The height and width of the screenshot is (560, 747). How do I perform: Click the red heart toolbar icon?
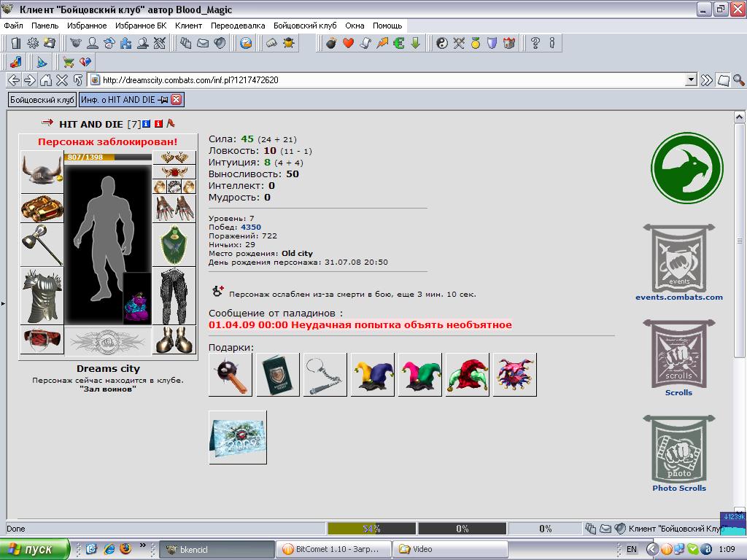click(x=348, y=43)
